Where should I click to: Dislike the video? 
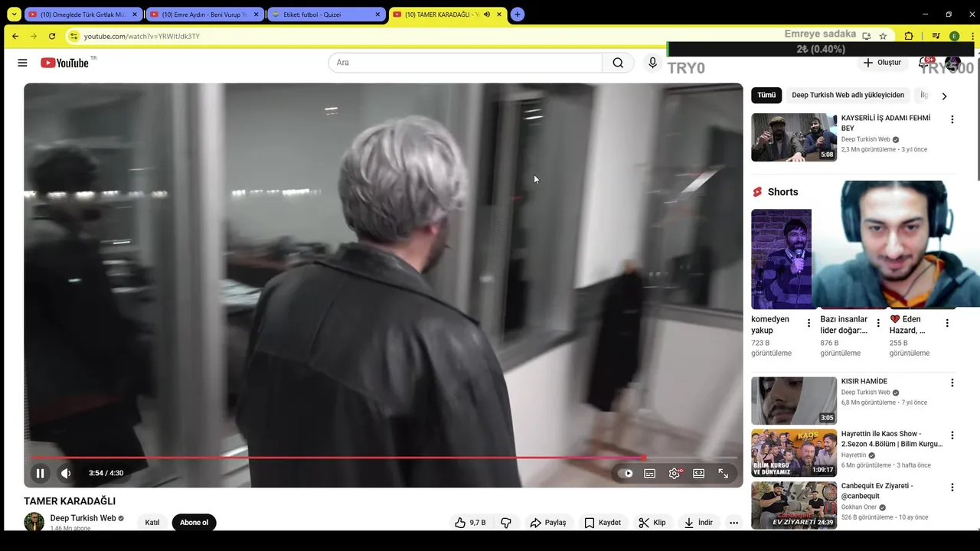click(x=506, y=523)
